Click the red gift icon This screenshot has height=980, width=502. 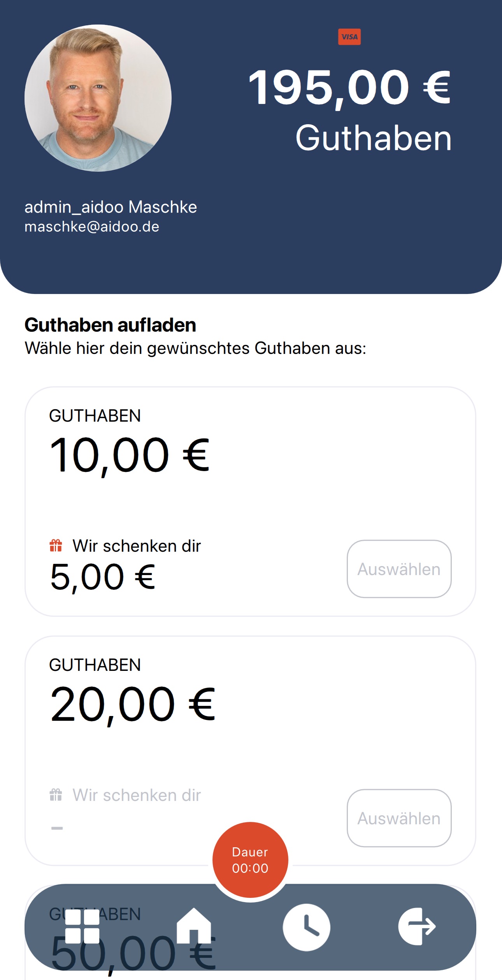tap(56, 545)
